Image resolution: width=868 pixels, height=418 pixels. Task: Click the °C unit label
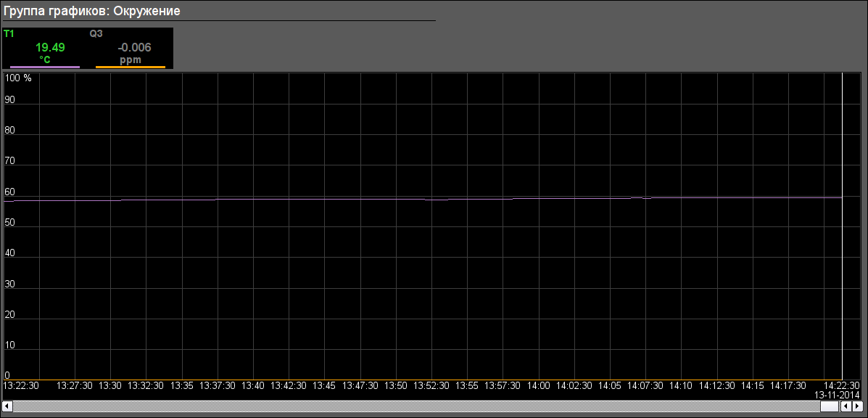(x=45, y=60)
